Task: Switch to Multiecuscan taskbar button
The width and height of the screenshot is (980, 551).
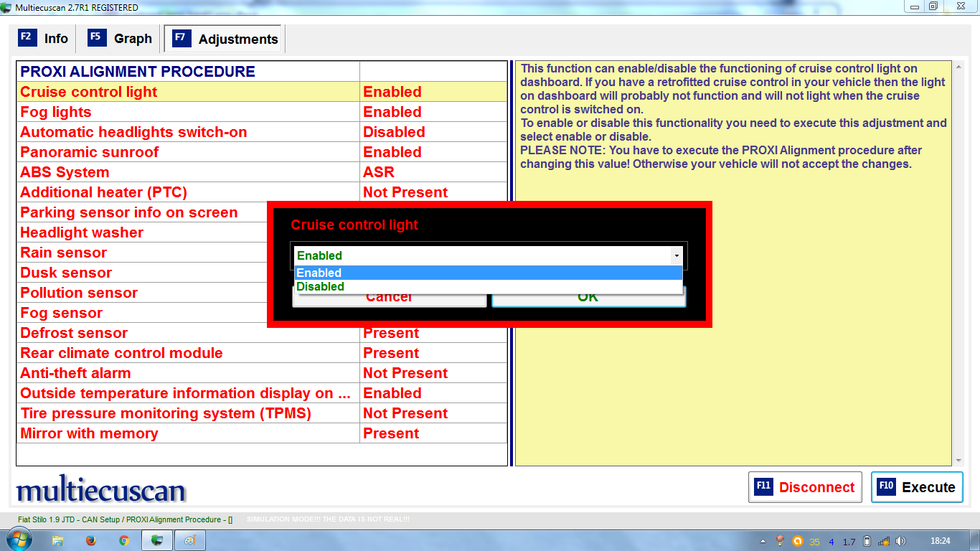Action: coord(158,541)
